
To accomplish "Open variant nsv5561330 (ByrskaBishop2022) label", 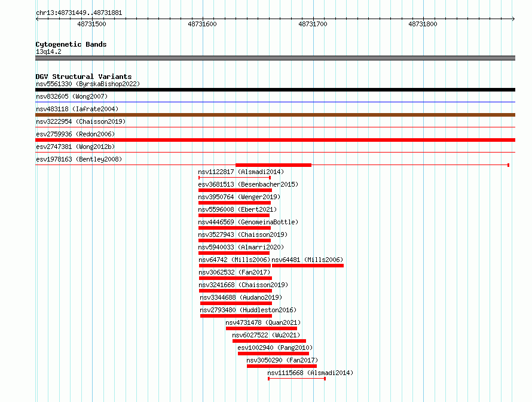I will pos(88,84).
